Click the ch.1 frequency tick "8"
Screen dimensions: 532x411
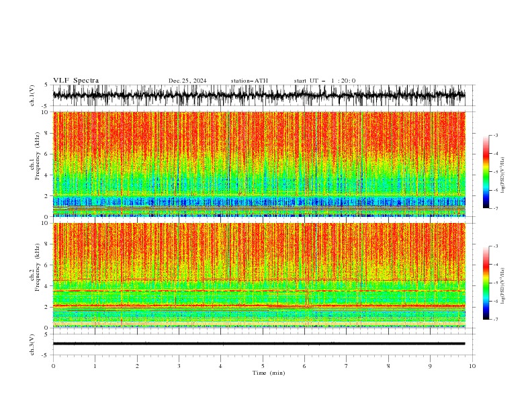[x=47, y=133]
